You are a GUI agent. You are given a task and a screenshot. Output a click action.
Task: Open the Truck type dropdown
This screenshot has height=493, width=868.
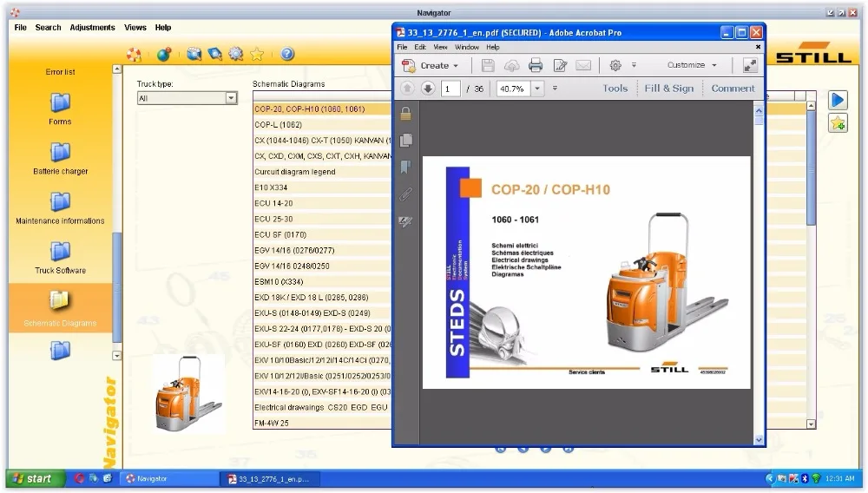click(x=232, y=98)
